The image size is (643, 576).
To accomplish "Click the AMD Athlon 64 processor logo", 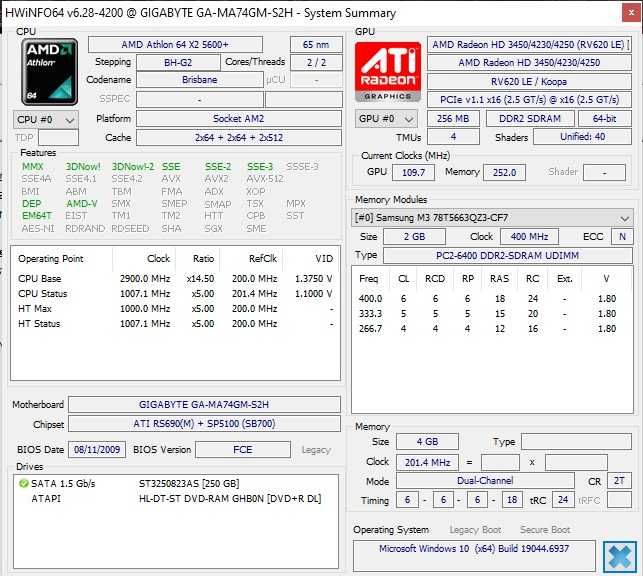I will (50, 72).
